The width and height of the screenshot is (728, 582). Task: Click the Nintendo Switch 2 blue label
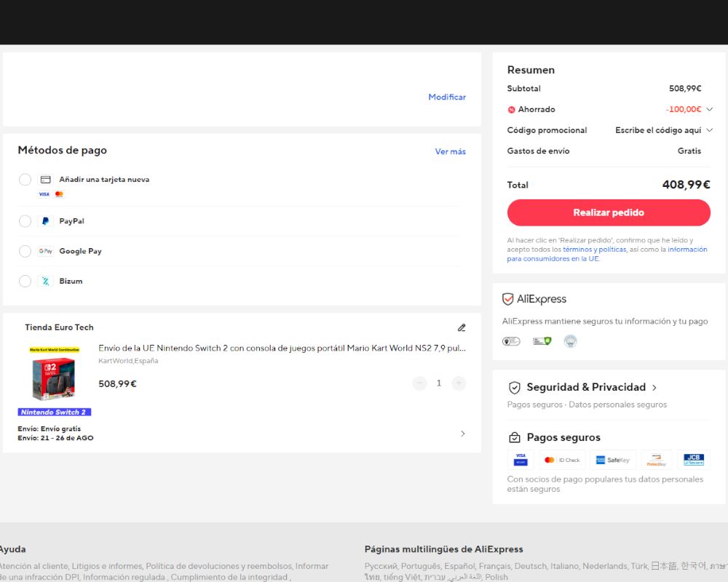[x=55, y=412]
